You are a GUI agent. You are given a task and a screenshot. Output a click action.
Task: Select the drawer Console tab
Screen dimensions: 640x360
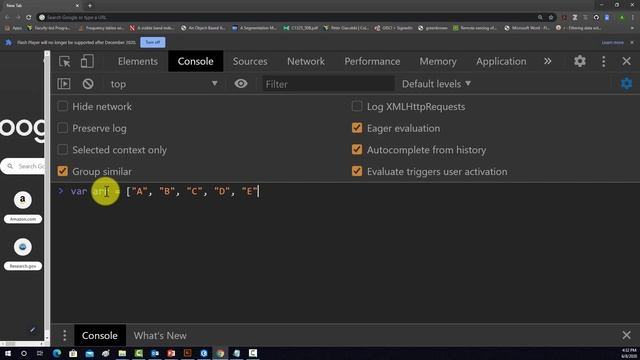[x=100, y=336]
